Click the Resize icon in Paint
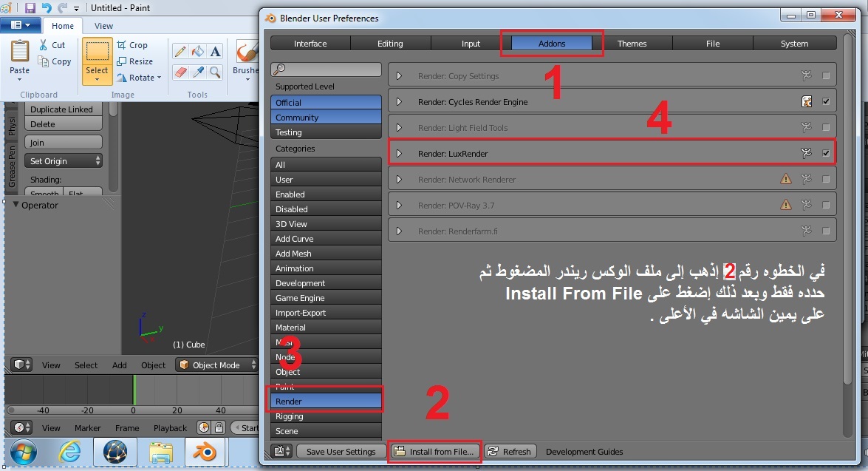 click(x=122, y=61)
